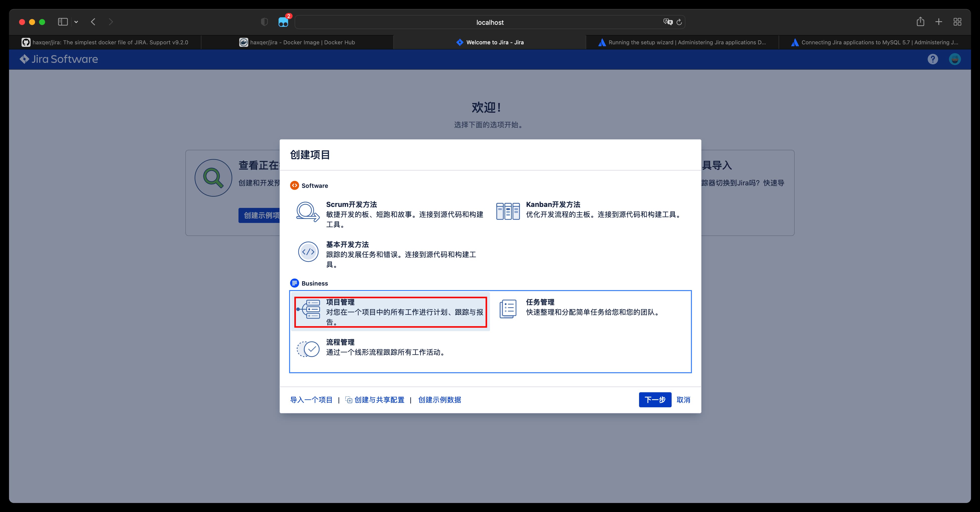Click the privacy shield icon
Image resolution: width=980 pixels, height=512 pixels.
(x=264, y=22)
